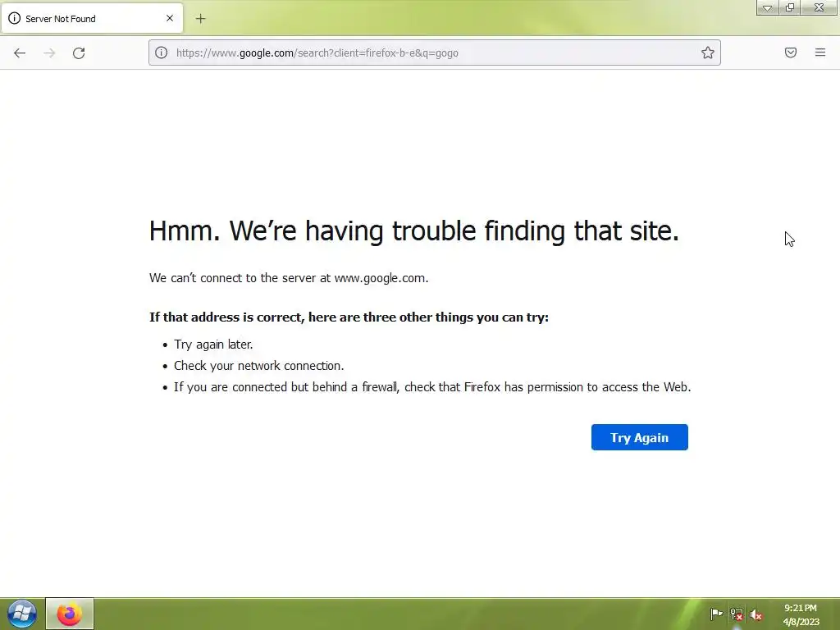
Task: Click the firewall permission bullet text
Action: tap(432, 387)
